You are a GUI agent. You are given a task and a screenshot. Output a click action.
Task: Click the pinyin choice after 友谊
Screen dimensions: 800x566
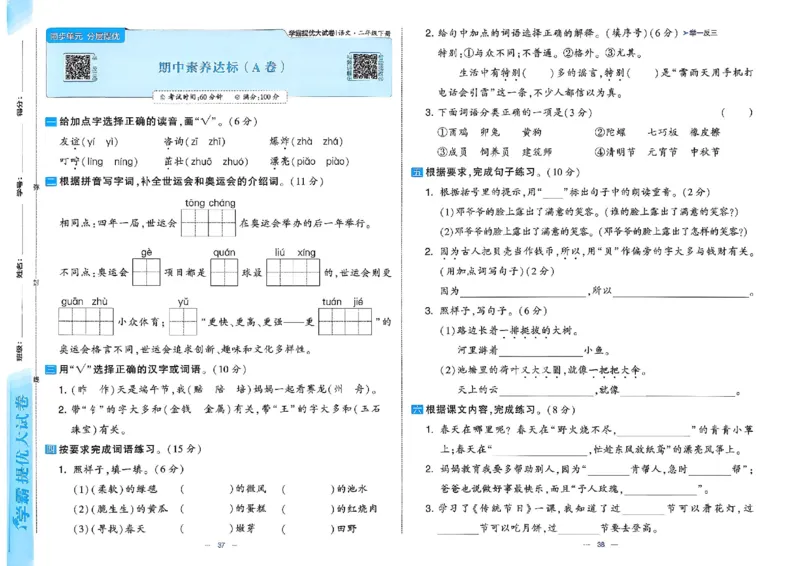click(x=101, y=141)
